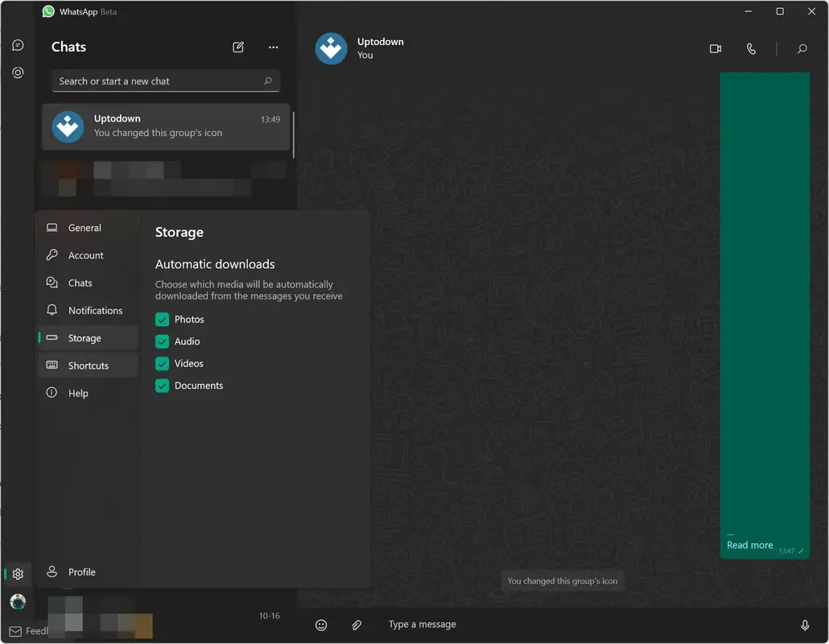Expand the message using Read more
The width and height of the screenshot is (829, 644).
pyautogui.click(x=749, y=545)
